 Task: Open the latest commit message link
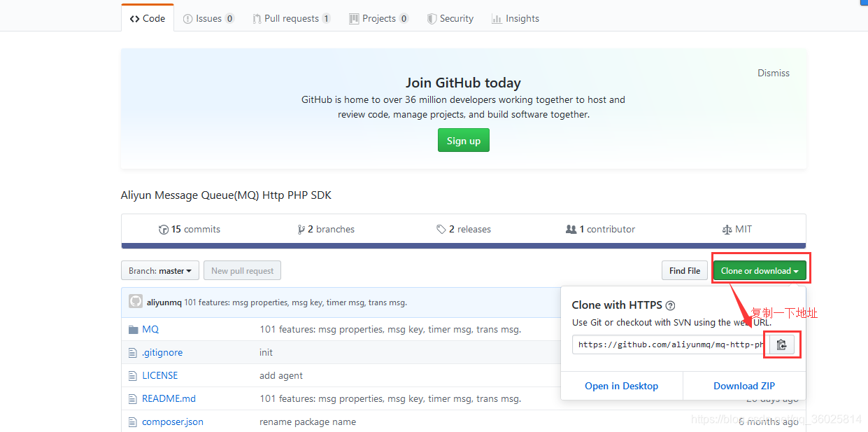pos(296,302)
